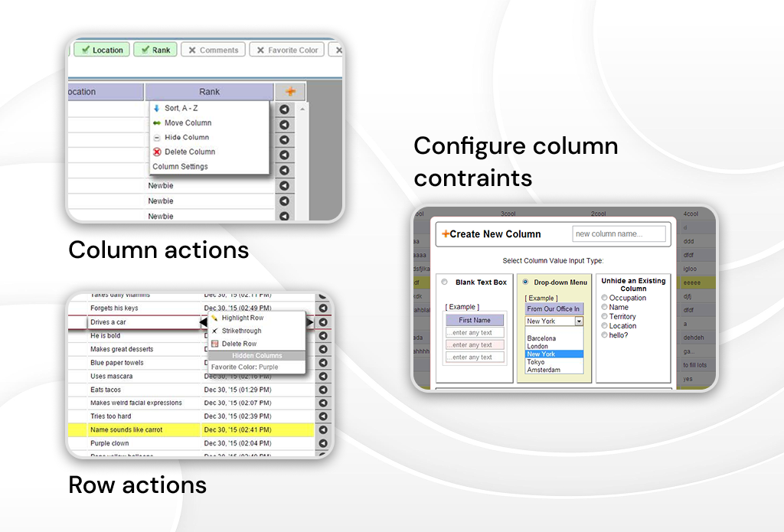Select Tokyo from the city list

(534, 362)
